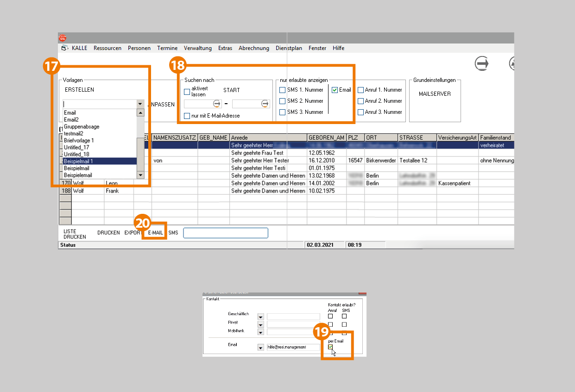Click the small icon beside KALLE menu
The height and width of the screenshot is (392, 575).
pos(65,48)
